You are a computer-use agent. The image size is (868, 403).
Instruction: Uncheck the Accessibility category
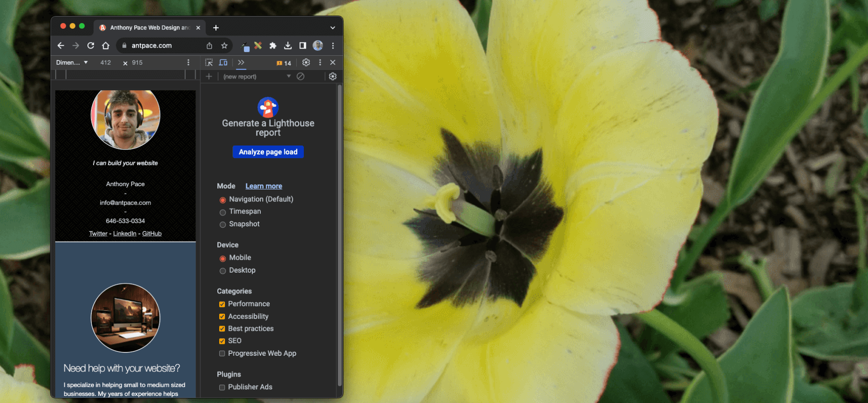222,317
